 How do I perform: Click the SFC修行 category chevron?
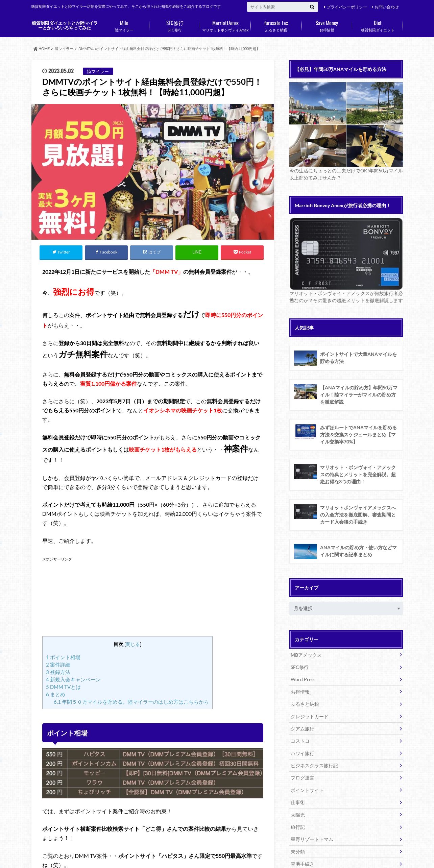[x=401, y=667]
